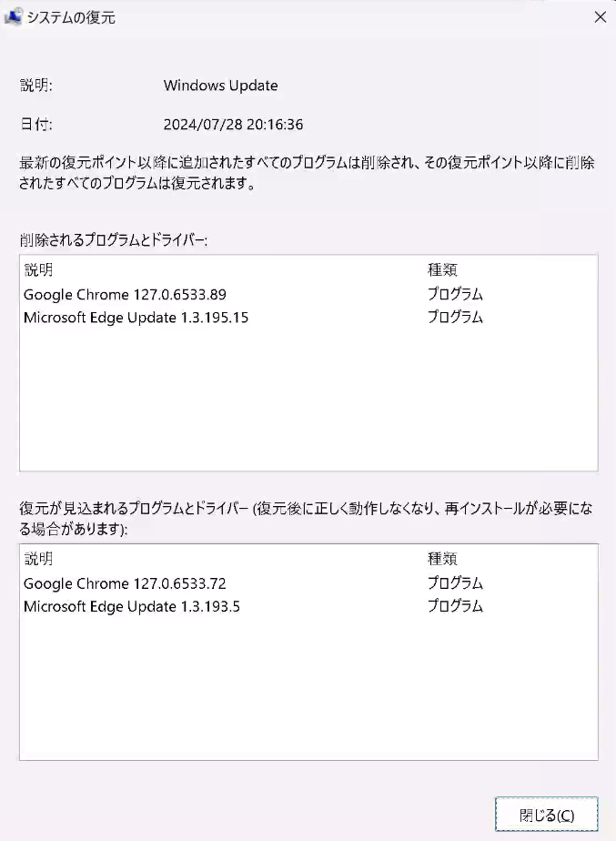Click the date value 2024/07/28 20:16:36
The image size is (616, 841).
(x=233, y=125)
